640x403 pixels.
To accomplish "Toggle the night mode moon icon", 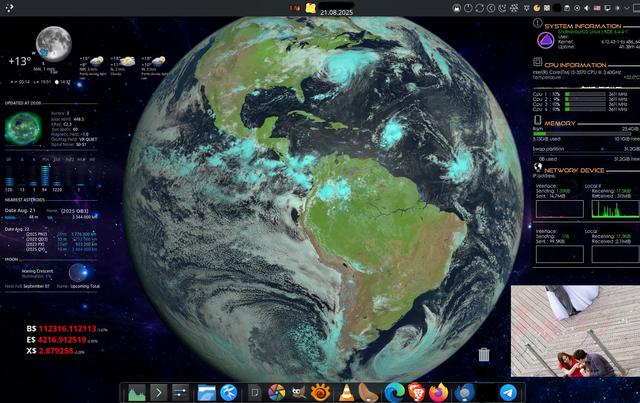I will point(502,8).
